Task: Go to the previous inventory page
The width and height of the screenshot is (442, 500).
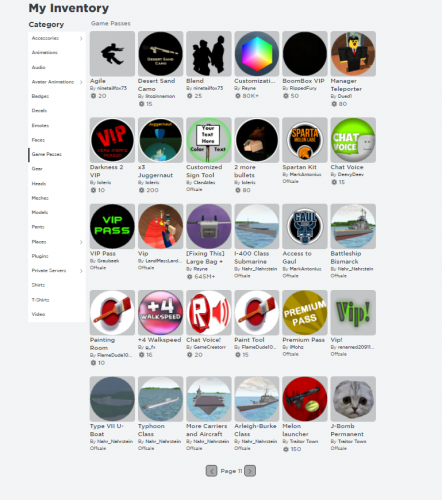Action: pos(211,471)
